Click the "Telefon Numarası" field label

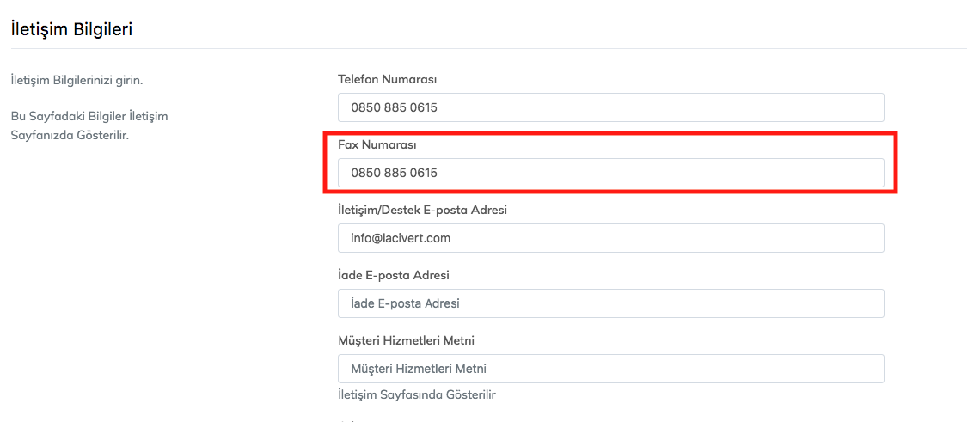point(388,79)
